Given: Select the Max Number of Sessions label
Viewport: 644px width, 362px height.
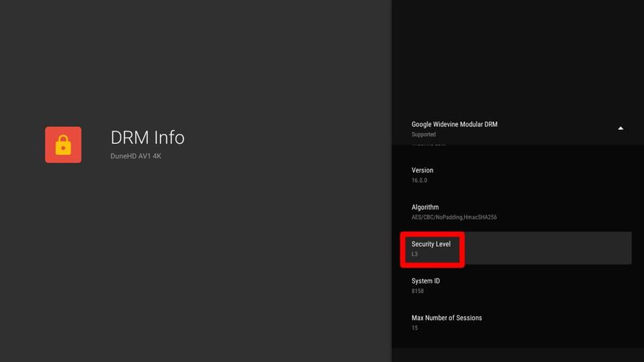Looking at the screenshot, I should click(x=446, y=318).
